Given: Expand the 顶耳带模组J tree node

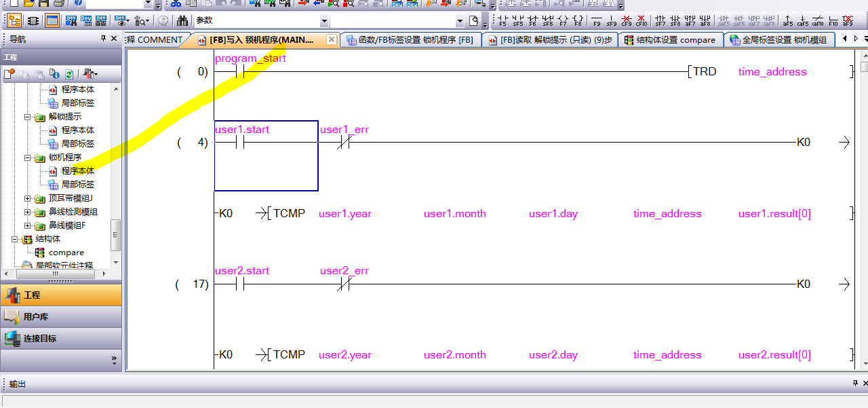Looking at the screenshot, I should coord(28,198).
